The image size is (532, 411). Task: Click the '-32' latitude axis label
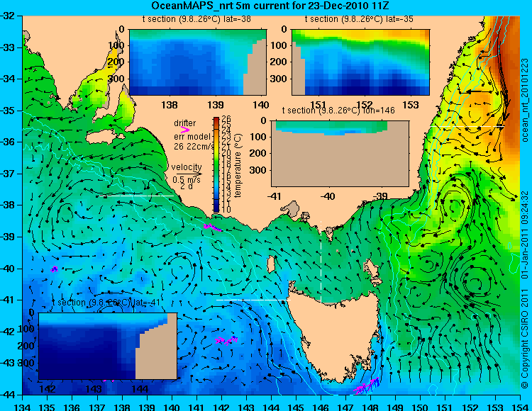click(8, 16)
